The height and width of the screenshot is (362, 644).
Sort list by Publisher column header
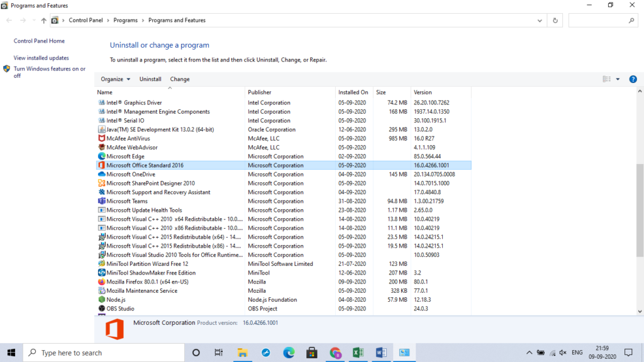pyautogui.click(x=259, y=92)
